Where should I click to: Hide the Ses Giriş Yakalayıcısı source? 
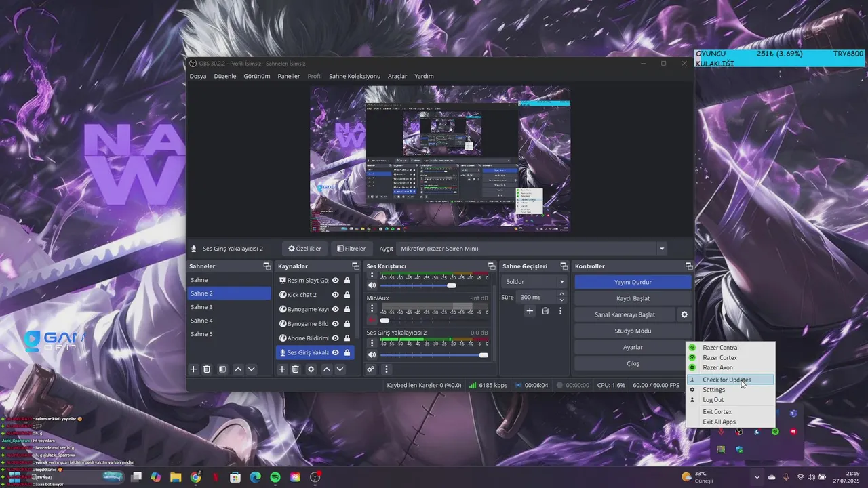coord(335,352)
